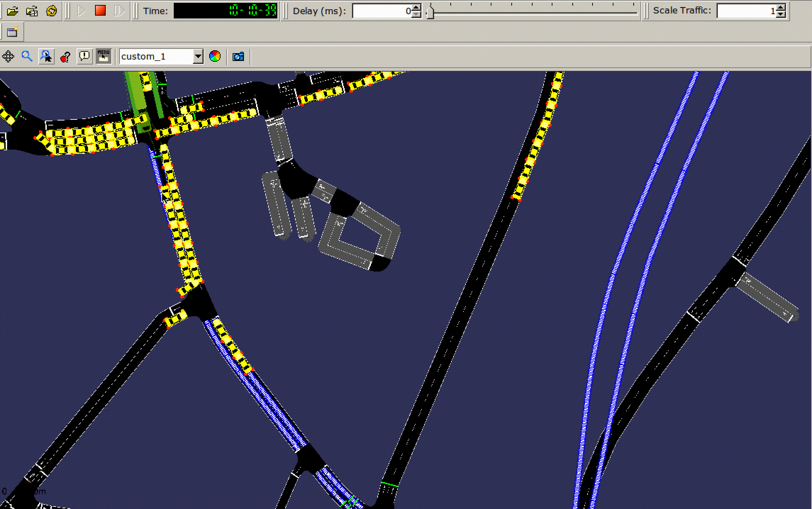Recenter the network view
Screen dimensions: 812x509
pos(8,56)
